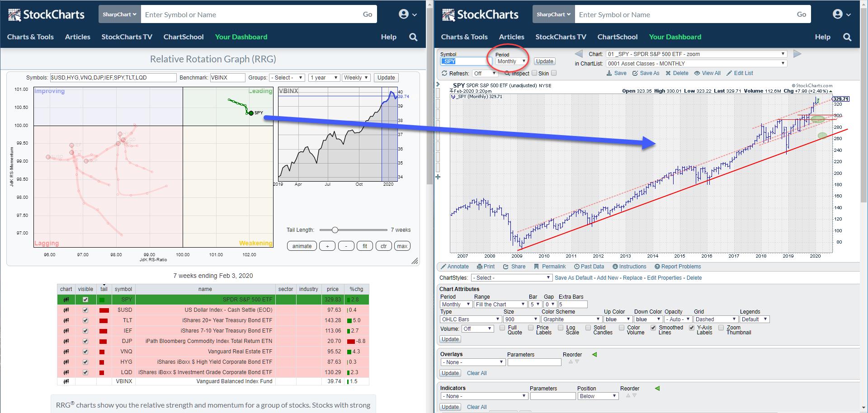The image size is (868, 413).
Task: Toggle the Skin checkbox
Action: (554, 73)
